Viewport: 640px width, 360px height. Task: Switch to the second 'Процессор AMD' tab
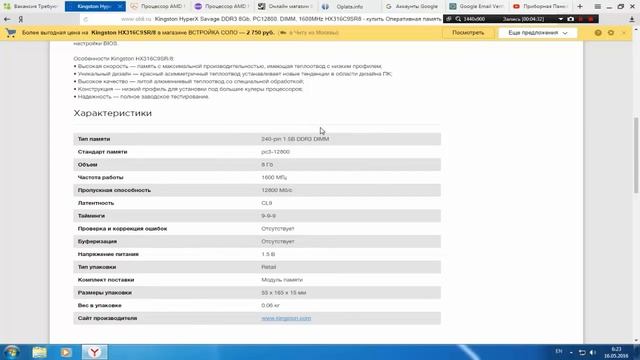222,6
